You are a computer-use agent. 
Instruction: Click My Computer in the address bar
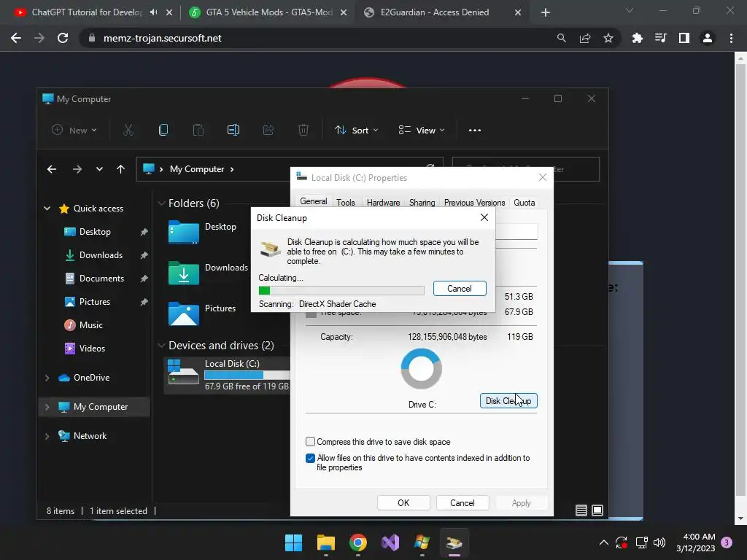pyautogui.click(x=197, y=169)
